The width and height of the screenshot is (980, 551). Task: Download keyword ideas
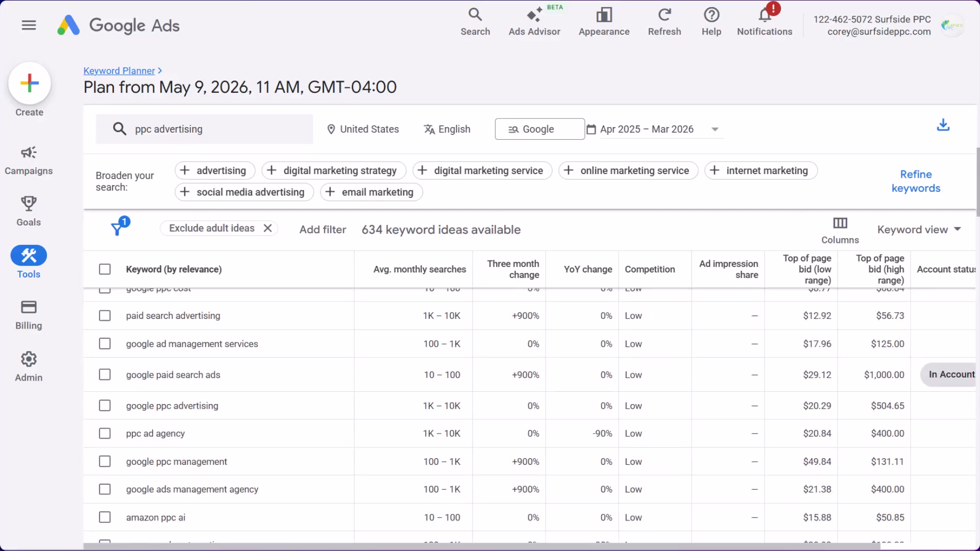[943, 125]
